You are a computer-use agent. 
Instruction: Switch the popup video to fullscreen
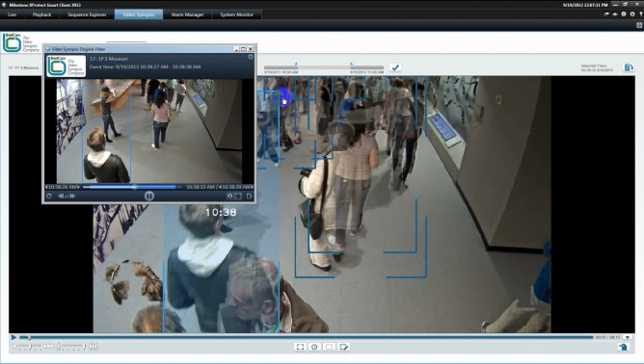point(238,196)
